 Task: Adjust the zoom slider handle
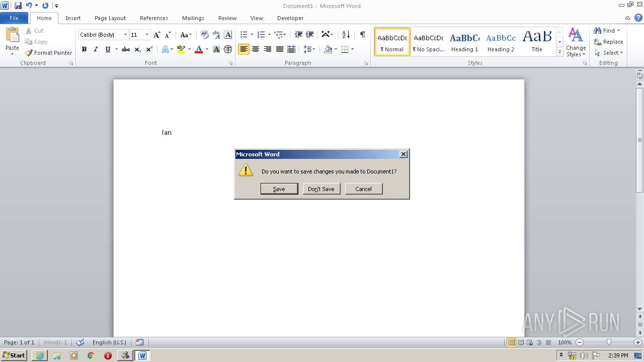[x=609, y=342]
